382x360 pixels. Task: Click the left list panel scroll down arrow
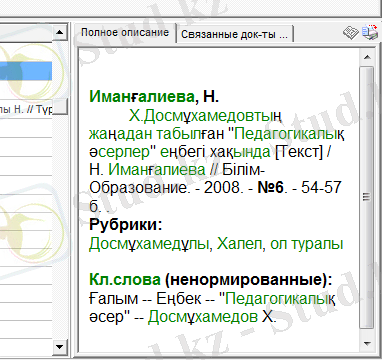60,347
